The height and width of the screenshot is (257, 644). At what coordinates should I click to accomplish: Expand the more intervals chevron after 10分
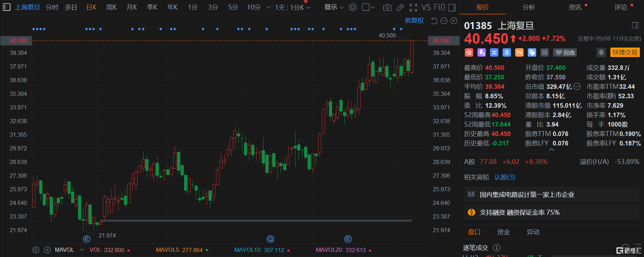coord(268,7)
